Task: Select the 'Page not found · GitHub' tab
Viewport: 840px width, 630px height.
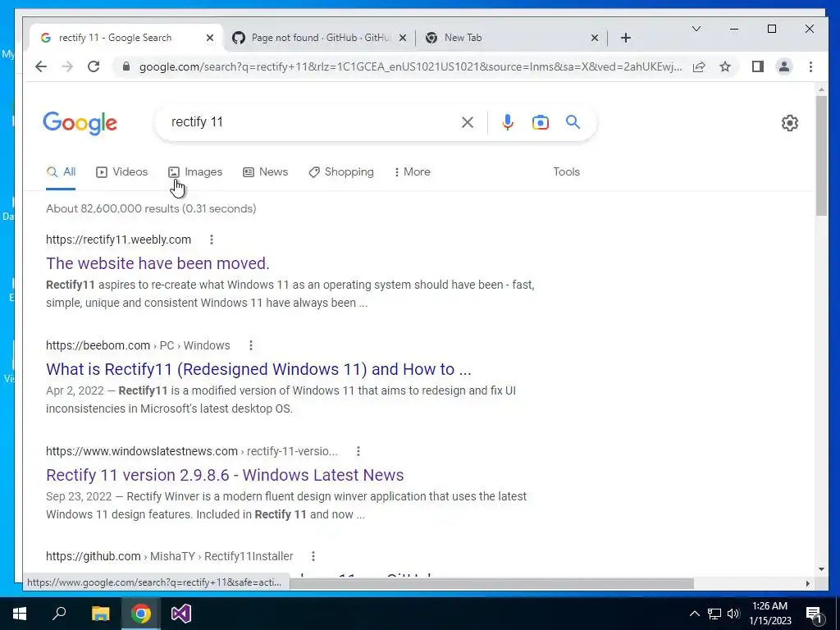Action: pyautogui.click(x=321, y=38)
